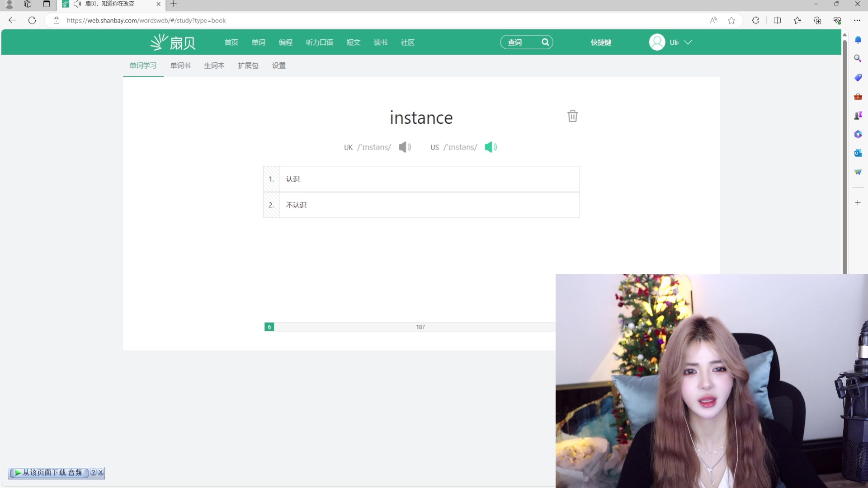Open the 设置 tab
Image resolution: width=868 pixels, height=488 pixels.
(279, 66)
